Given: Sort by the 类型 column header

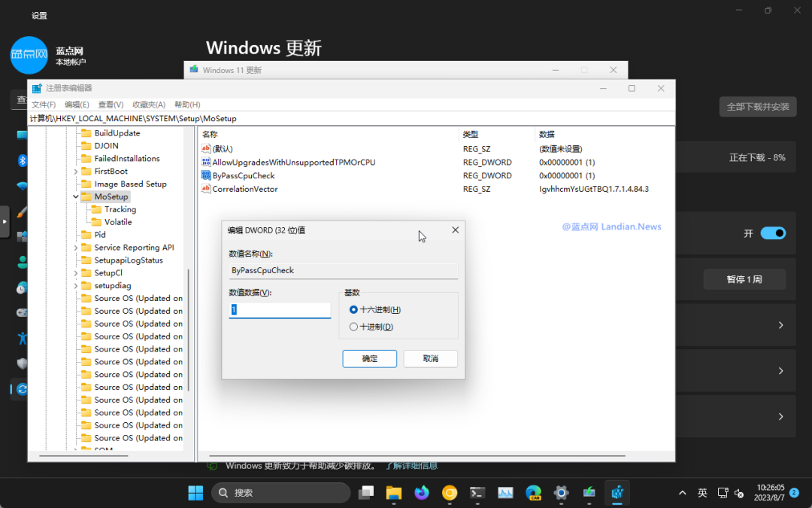Looking at the screenshot, I should pos(497,134).
